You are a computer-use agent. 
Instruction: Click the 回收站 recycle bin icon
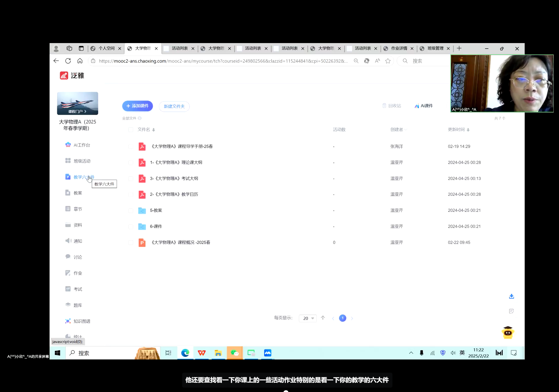[x=384, y=105]
